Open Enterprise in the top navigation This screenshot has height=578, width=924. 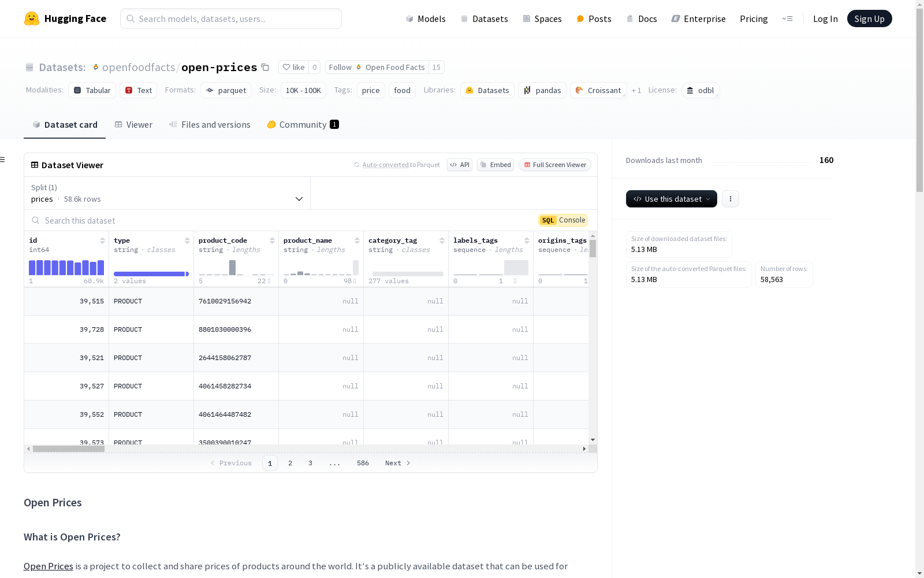pyautogui.click(x=698, y=18)
